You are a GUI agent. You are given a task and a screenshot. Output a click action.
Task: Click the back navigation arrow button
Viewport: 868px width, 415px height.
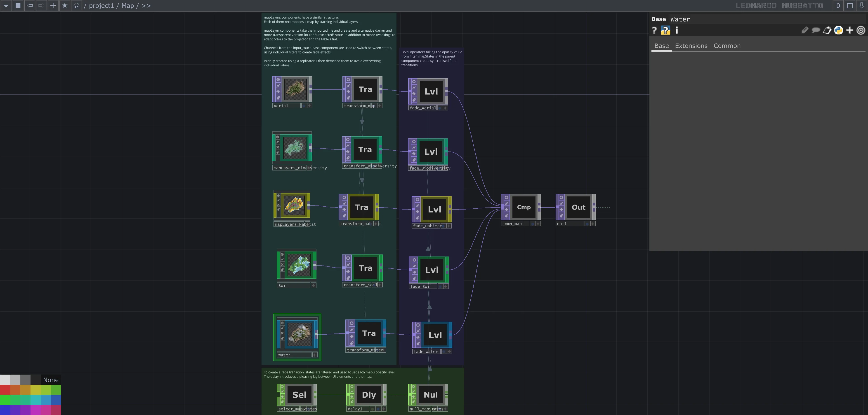point(30,5)
